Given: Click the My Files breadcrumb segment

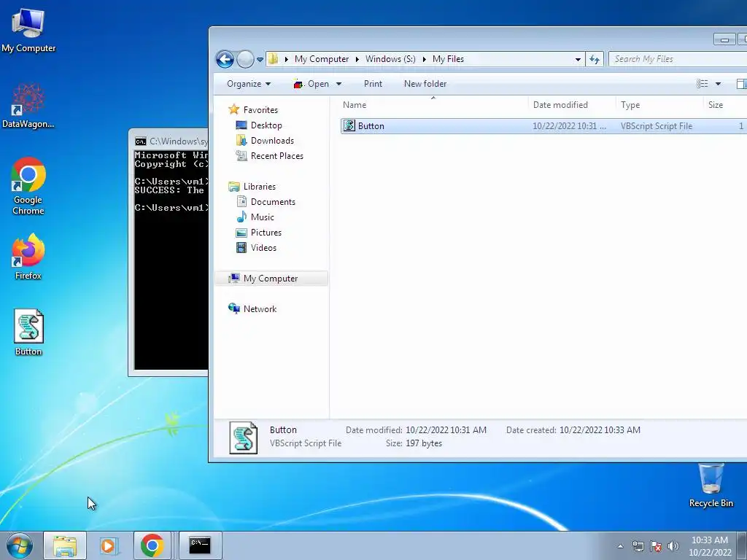Looking at the screenshot, I should point(448,59).
